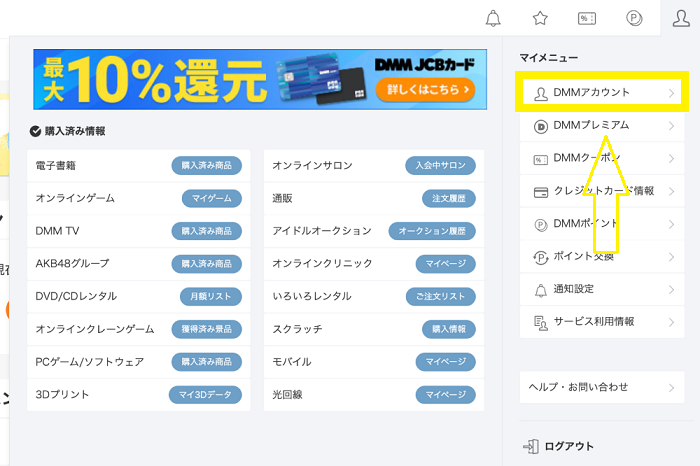Expand ヘルプ・お問い合わせ chevron arrow

(671, 387)
